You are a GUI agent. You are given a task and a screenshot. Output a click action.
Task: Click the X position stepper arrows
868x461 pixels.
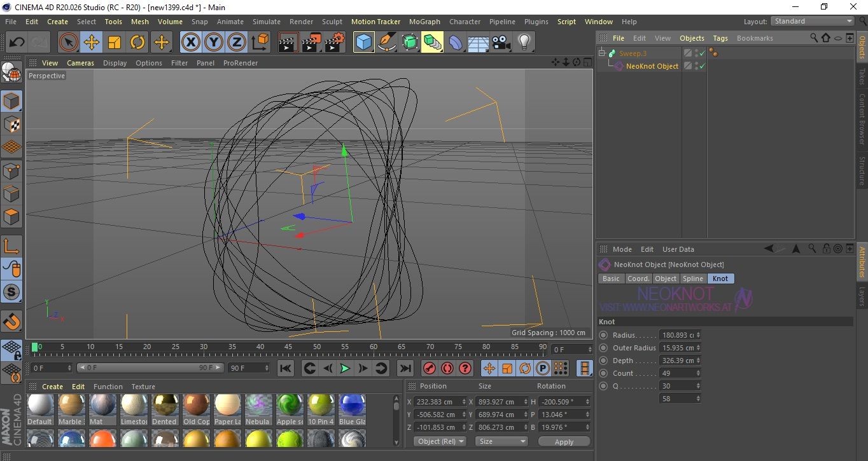(465, 402)
